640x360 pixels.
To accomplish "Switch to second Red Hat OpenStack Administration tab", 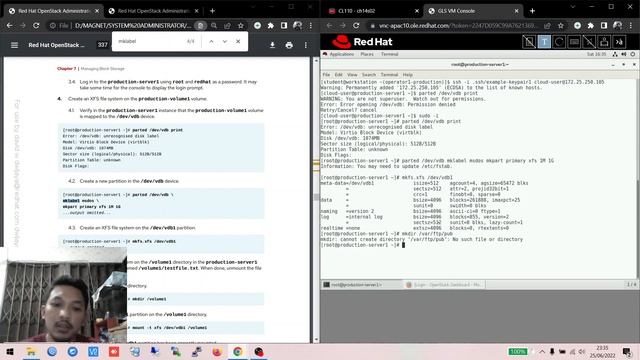I will [153, 11].
